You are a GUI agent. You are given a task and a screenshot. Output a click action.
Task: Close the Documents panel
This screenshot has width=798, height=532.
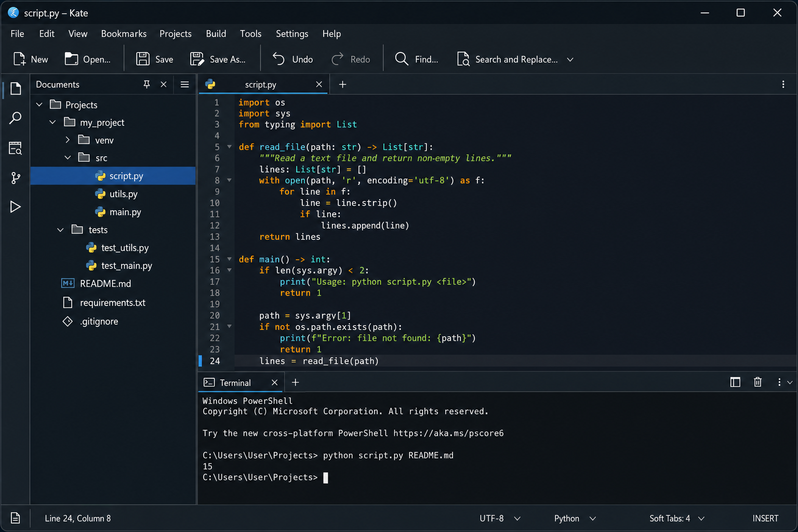click(164, 84)
